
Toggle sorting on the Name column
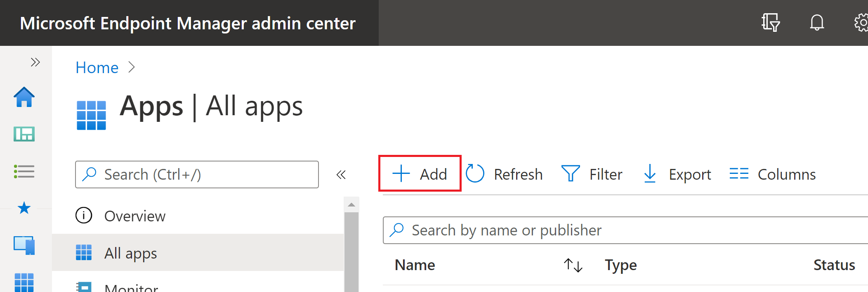[573, 266]
